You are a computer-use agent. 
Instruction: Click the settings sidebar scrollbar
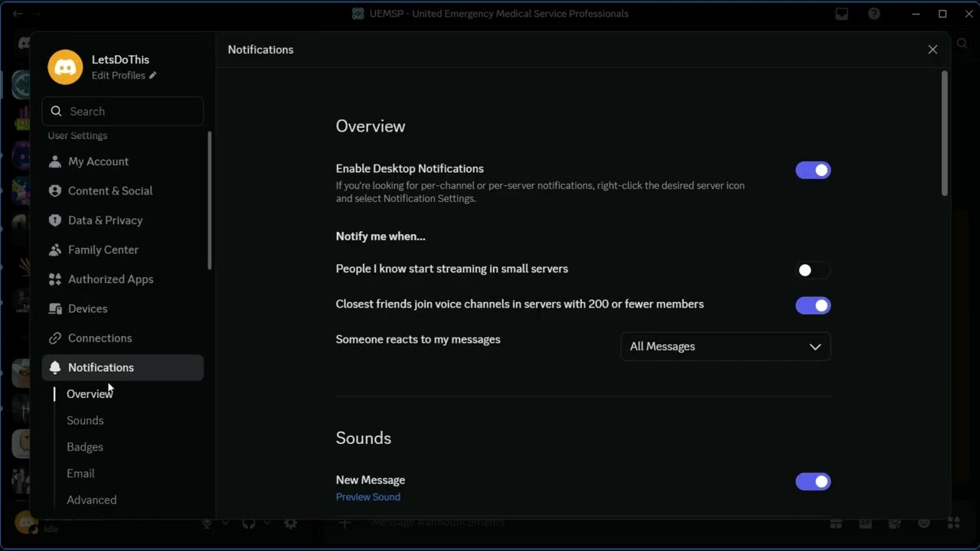[x=210, y=201]
